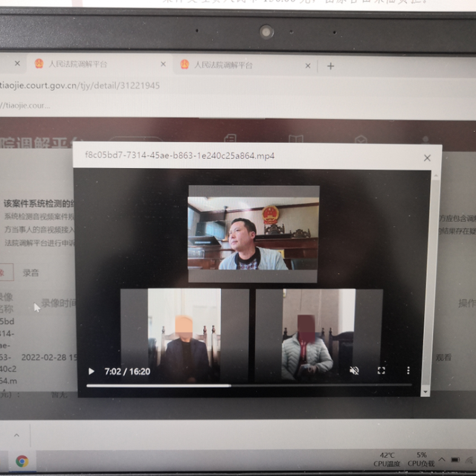Click the bottom-right participant video

coord(319,335)
